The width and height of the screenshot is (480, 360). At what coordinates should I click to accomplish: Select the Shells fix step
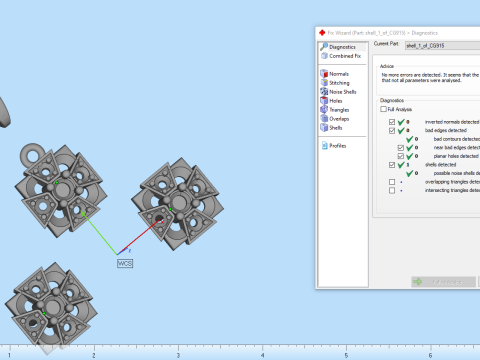tap(331, 128)
